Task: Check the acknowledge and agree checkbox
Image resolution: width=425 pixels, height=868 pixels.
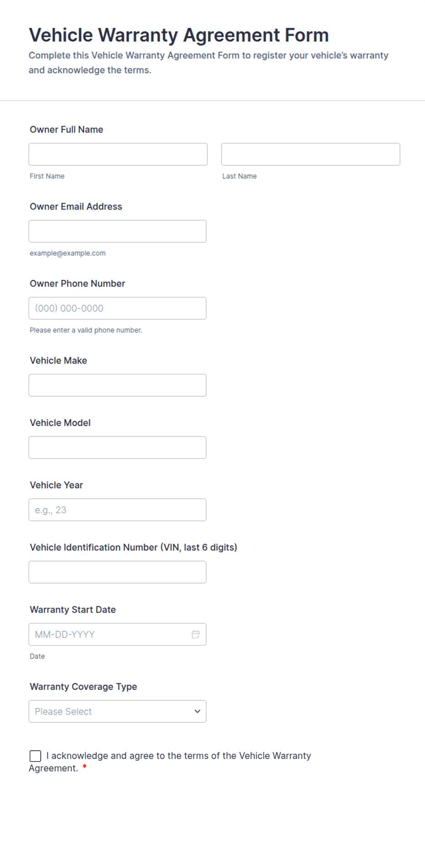Action: [35, 756]
